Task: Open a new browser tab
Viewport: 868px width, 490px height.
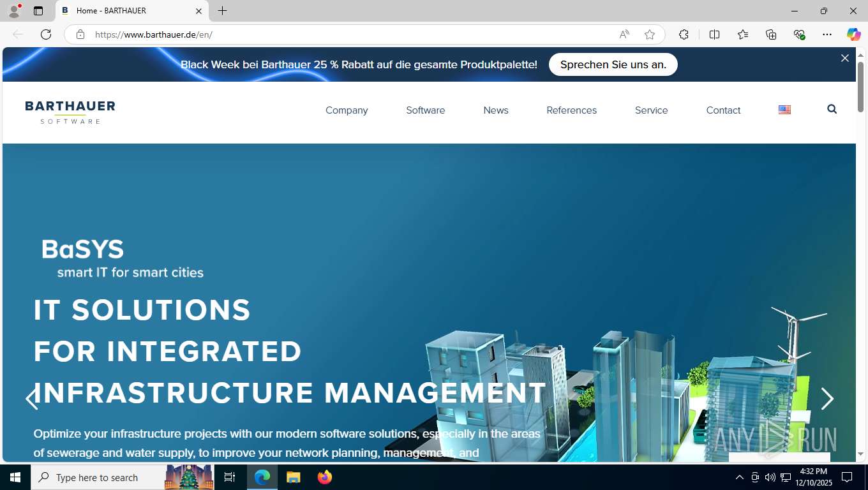Action: pyautogui.click(x=222, y=11)
